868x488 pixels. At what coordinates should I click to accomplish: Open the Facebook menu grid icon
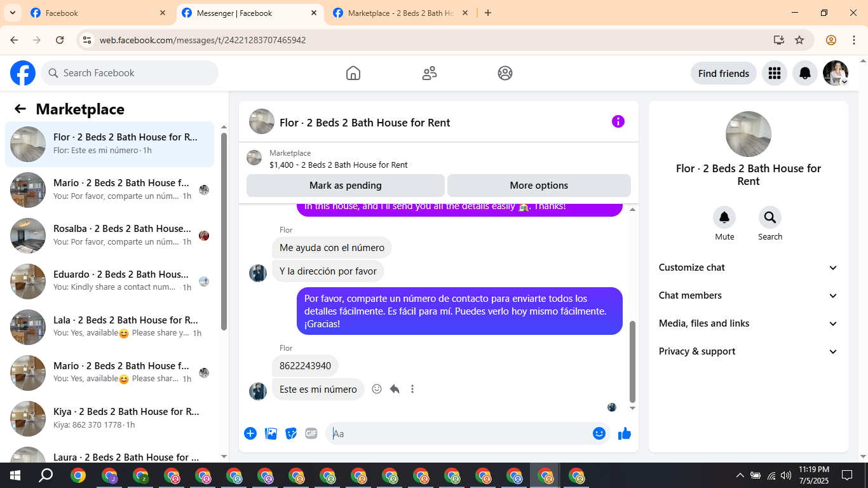point(774,73)
